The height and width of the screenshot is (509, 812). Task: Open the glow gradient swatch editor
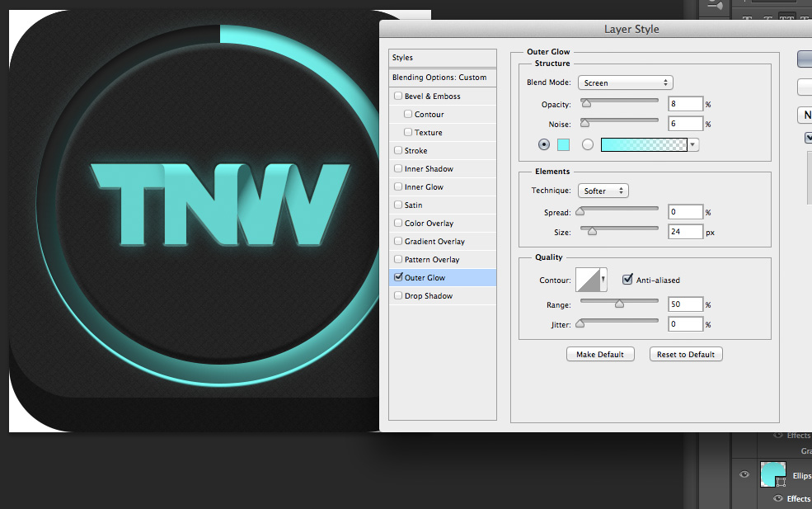644,144
